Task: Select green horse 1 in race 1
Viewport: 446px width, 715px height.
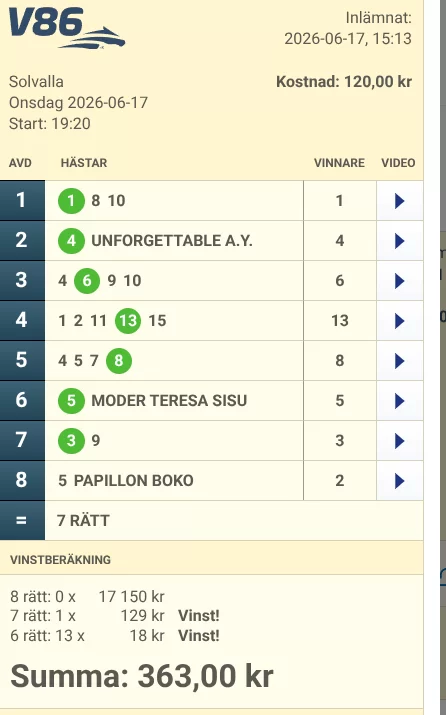Action: [x=71, y=201]
